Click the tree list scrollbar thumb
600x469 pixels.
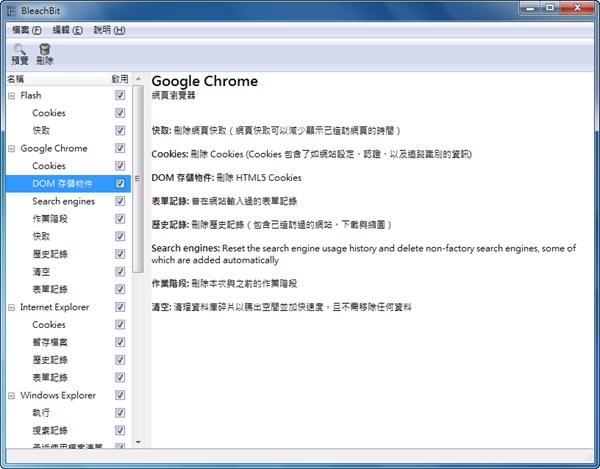138,179
